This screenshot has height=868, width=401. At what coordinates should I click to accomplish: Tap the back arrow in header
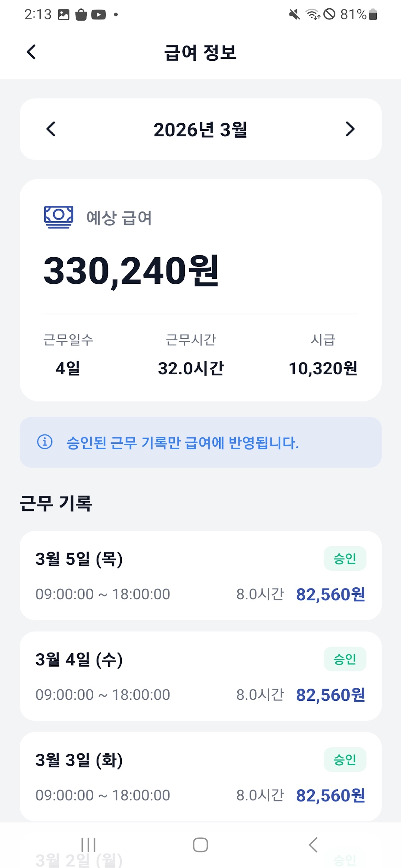(x=31, y=52)
